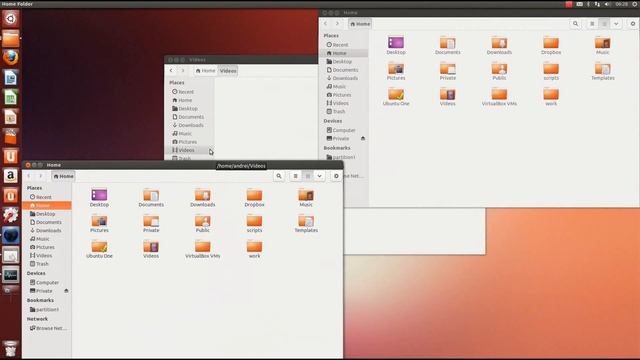Open view options dropdown in front Home window

[319, 176]
